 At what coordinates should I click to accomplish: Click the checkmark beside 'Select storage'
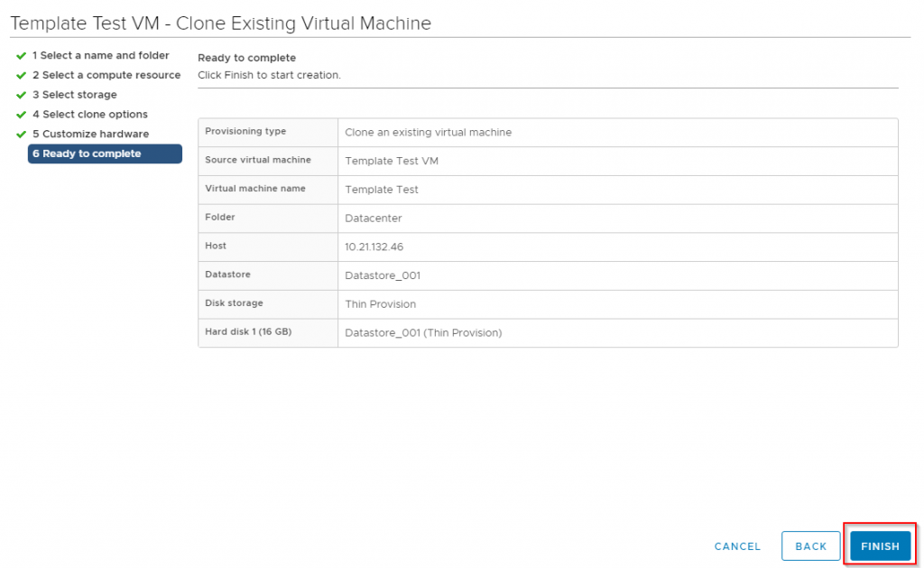[x=19, y=95]
